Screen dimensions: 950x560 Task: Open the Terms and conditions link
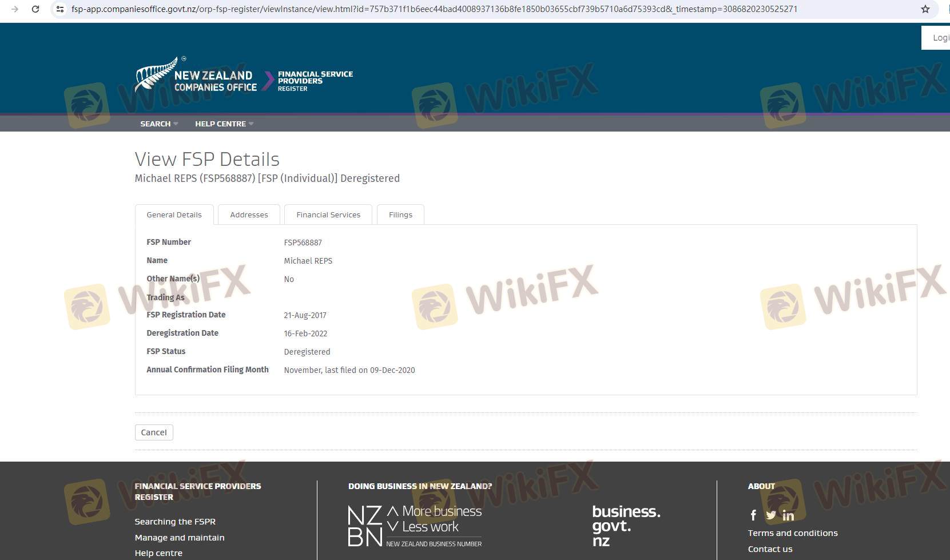click(793, 533)
